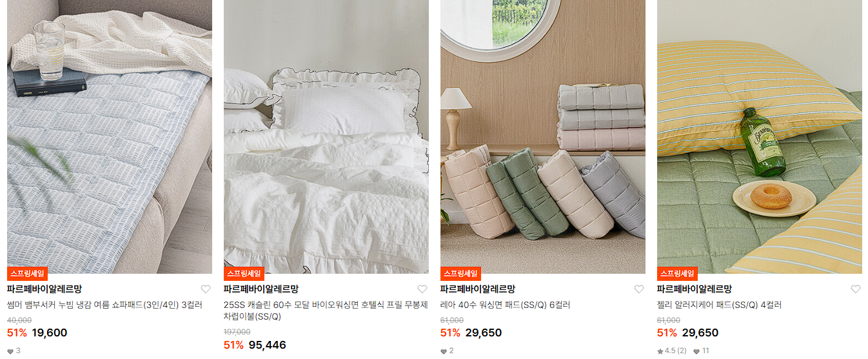Open the white frill bedding image

[326, 137]
